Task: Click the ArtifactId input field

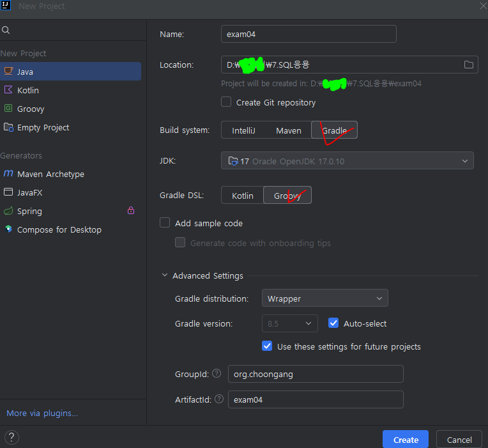Action: (x=316, y=399)
